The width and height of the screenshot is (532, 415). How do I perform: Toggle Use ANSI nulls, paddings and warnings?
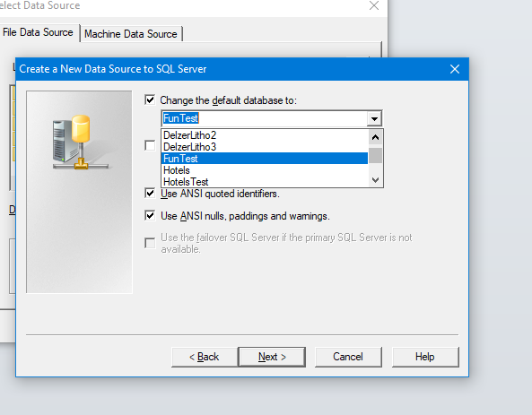click(x=150, y=216)
